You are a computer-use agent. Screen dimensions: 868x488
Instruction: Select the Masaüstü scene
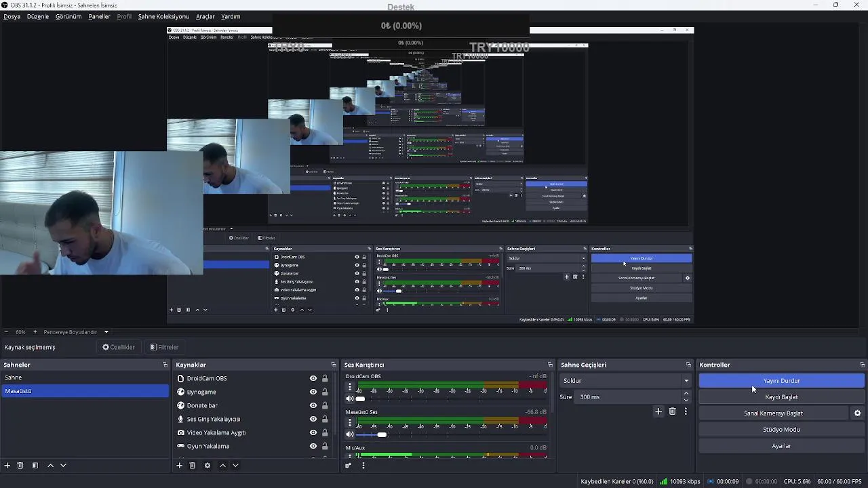tap(85, 391)
